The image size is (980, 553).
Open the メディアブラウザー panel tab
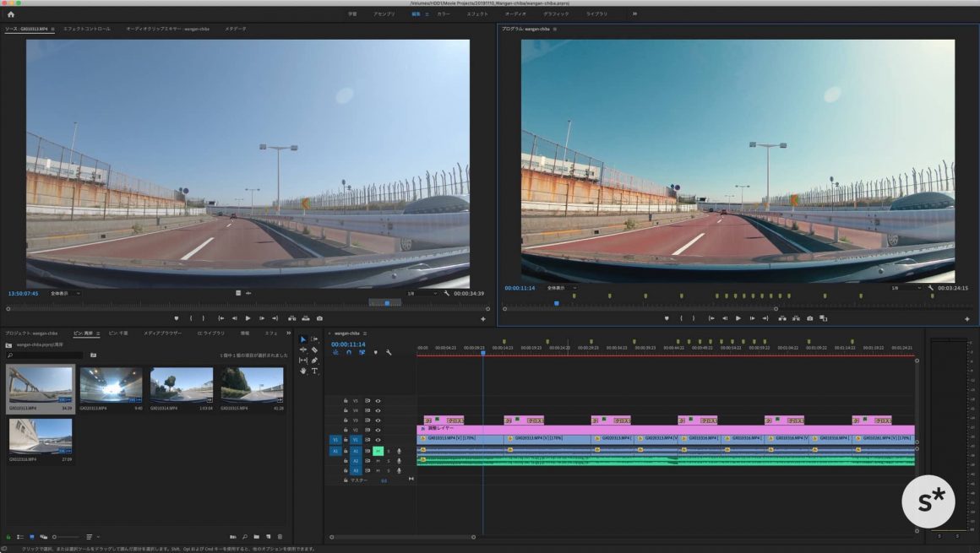coord(162,333)
